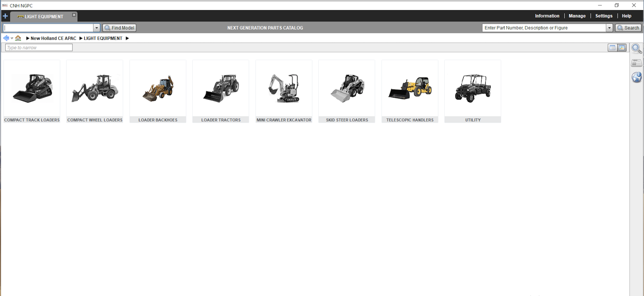This screenshot has width=644, height=296.
Task: Click SKID STEER LOADERS label
Action: click(x=347, y=120)
